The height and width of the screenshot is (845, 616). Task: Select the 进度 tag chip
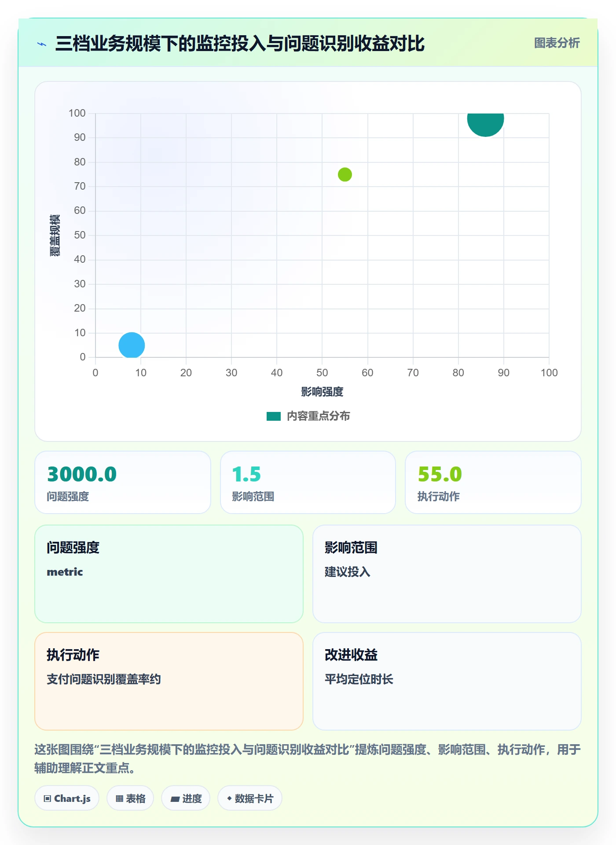tap(186, 798)
